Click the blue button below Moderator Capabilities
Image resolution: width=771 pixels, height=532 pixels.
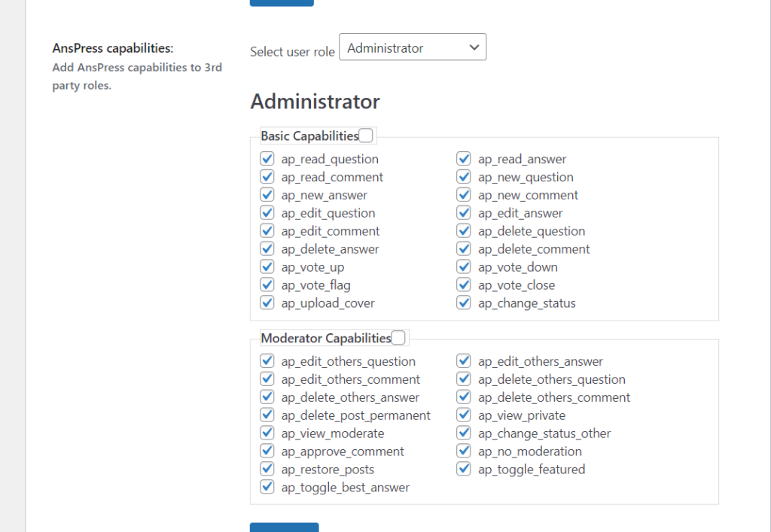click(284, 527)
